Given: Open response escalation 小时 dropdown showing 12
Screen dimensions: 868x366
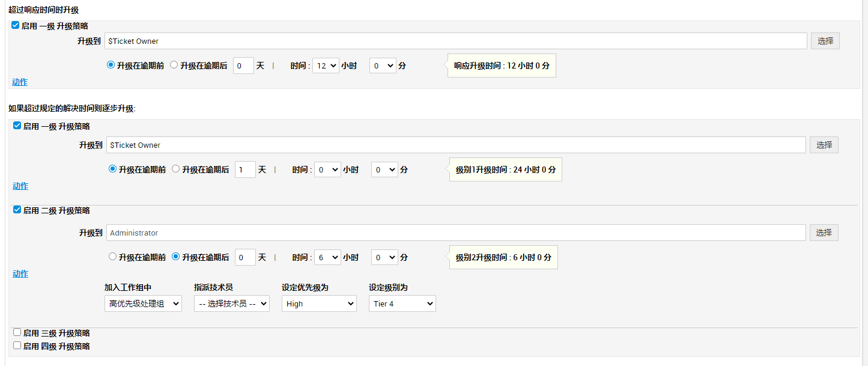Looking at the screenshot, I should 326,66.
